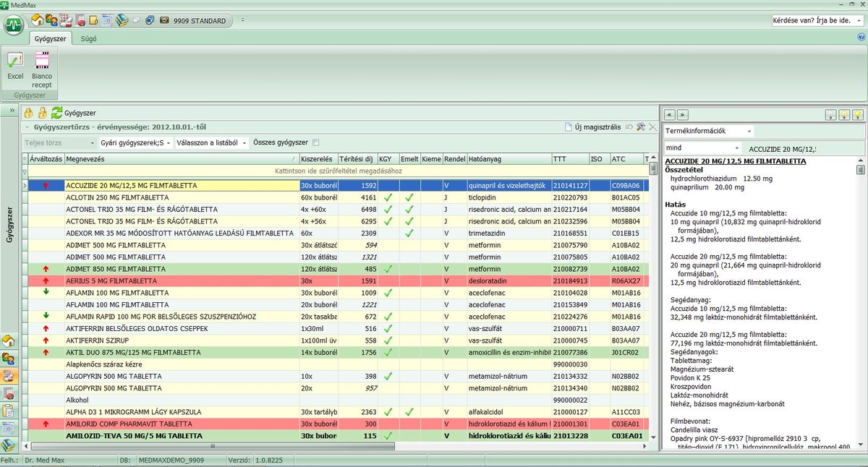868x467 pixels.
Task: Click the first padlock icon above the drug list
Action: tap(29, 113)
